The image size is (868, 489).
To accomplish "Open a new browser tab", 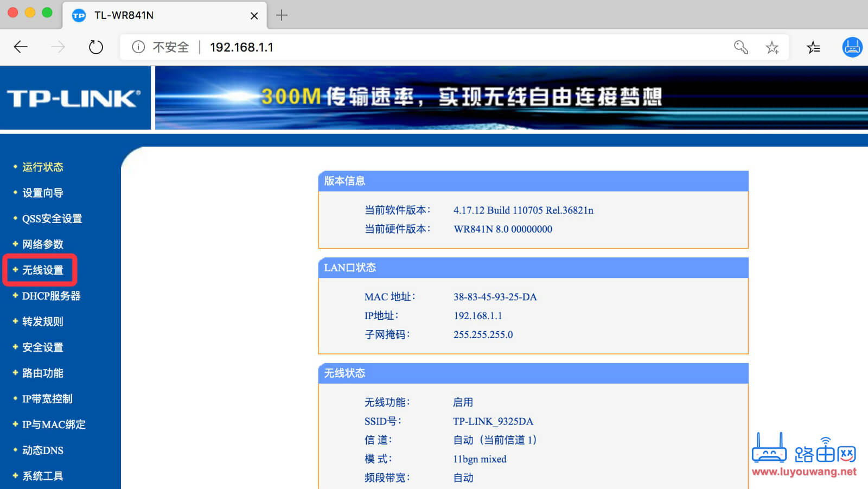I will (x=282, y=15).
